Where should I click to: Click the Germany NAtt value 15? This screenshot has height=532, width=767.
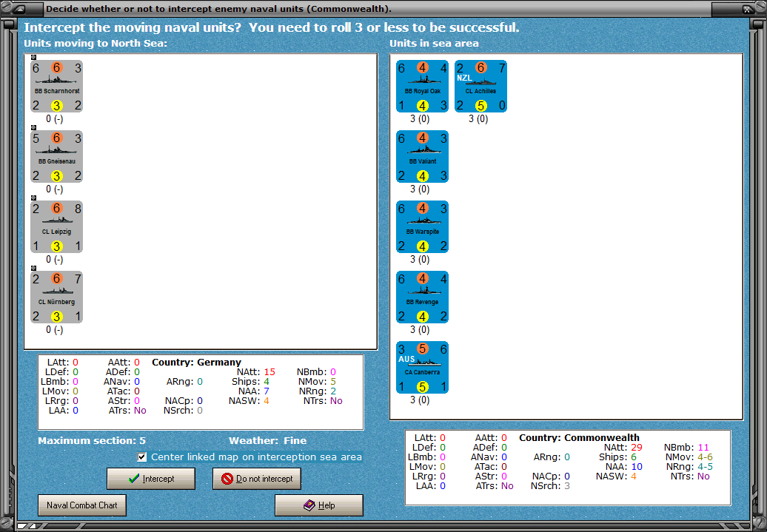[269, 372]
